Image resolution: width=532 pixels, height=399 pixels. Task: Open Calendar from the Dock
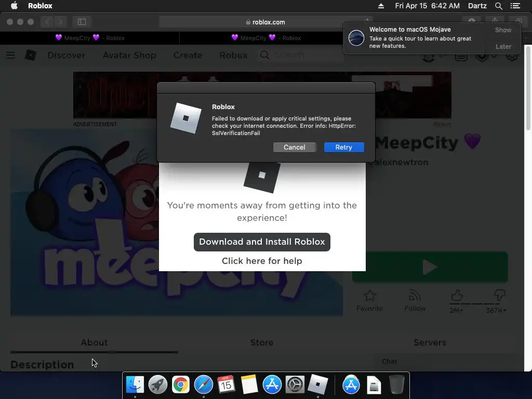point(227,385)
